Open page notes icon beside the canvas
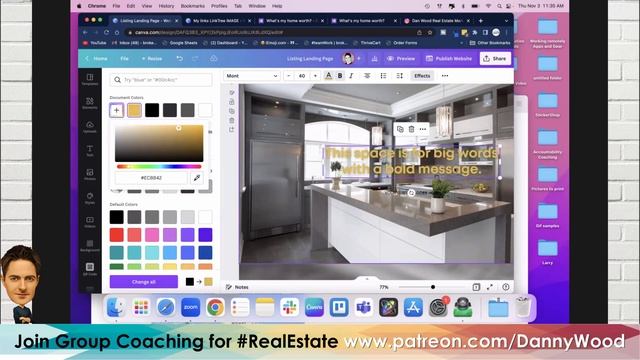640x360 pixels. pyautogui.click(x=231, y=93)
